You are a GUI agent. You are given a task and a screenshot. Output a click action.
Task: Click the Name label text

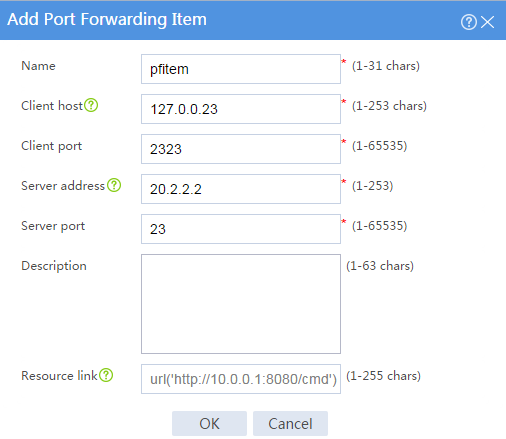click(38, 66)
